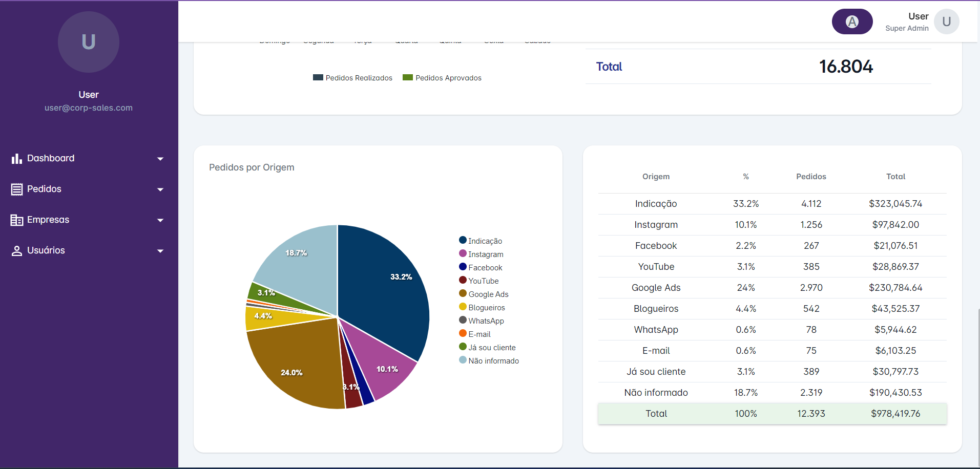This screenshot has height=469, width=980.
Task: Open the Empresas sidebar menu item
Action: click(x=89, y=220)
